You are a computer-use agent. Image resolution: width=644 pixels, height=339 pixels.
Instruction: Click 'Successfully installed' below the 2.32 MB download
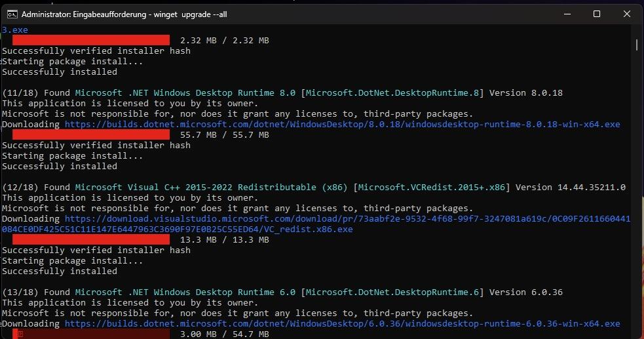point(60,72)
